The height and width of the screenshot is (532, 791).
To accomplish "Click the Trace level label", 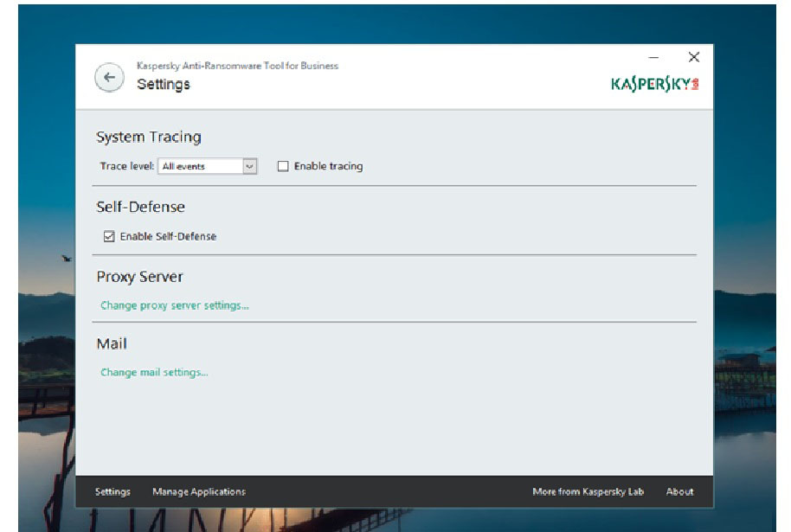I will pyautogui.click(x=126, y=166).
